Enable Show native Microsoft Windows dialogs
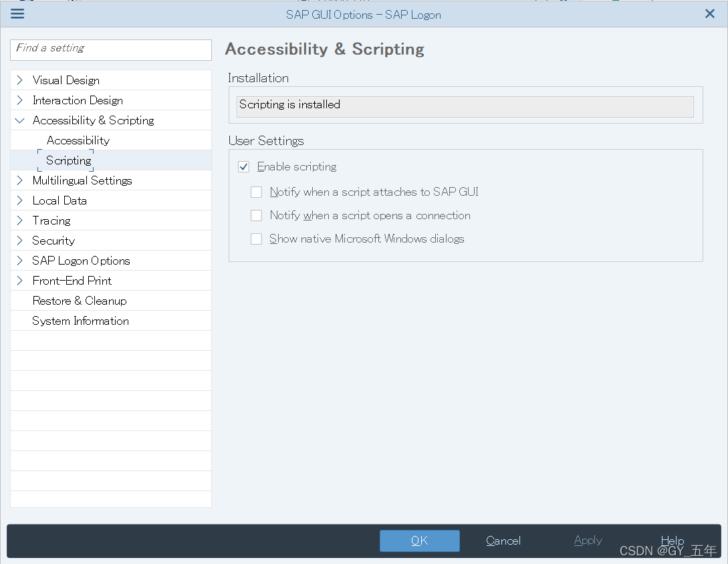The image size is (728, 564). click(x=256, y=239)
